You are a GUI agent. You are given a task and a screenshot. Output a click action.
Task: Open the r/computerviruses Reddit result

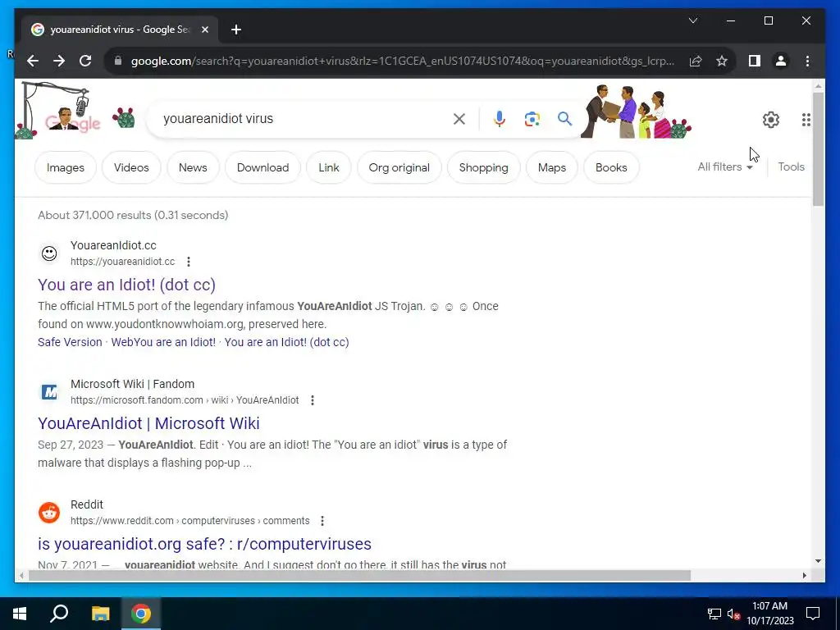[x=204, y=545]
